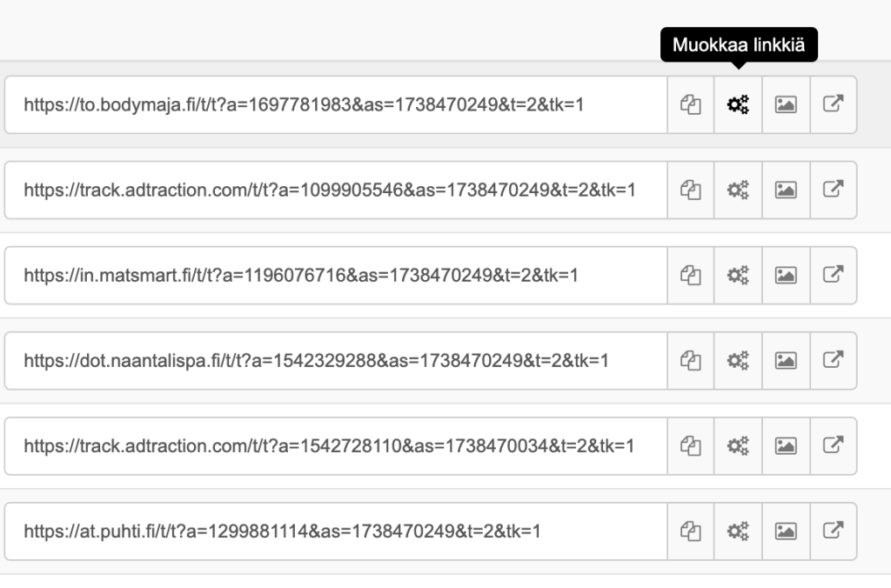Screen dimensions: 891x588
Task: Open image options for bodymaja.fi link
Action: [786, 105]
